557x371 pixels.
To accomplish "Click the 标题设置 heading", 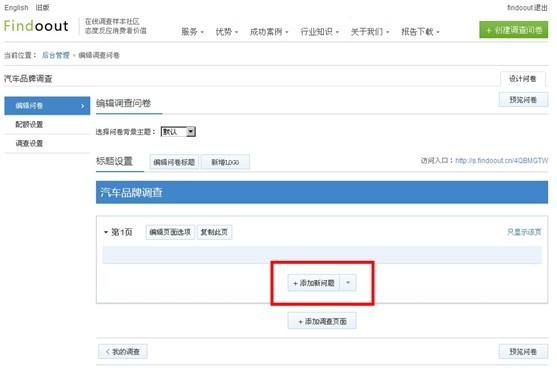I will pyautogui.click(x=114, y=161).
